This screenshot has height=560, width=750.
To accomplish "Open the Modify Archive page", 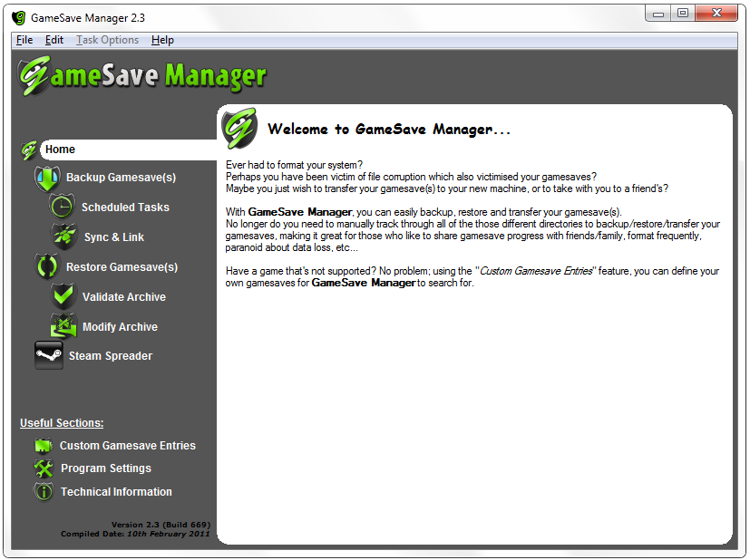I will (120, 327).
